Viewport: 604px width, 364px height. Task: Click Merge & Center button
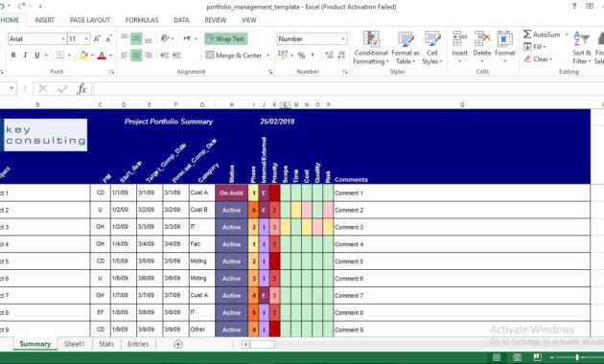pos(233,56)
